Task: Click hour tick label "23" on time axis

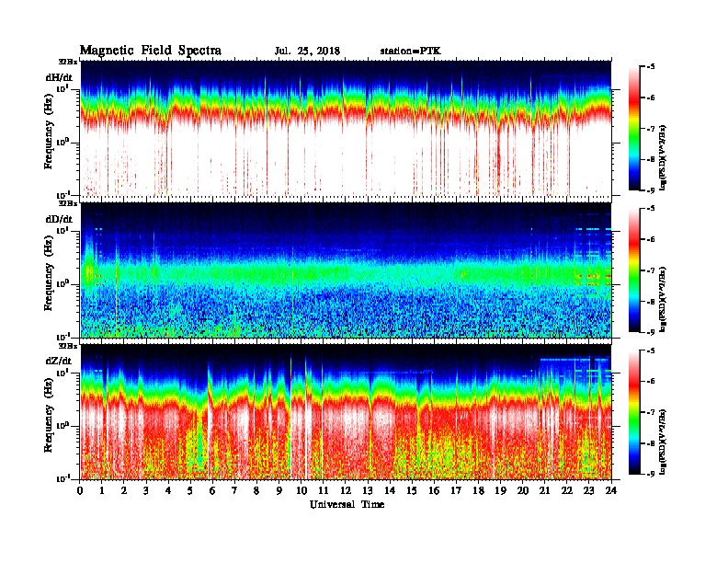Action: click(589, 490)
